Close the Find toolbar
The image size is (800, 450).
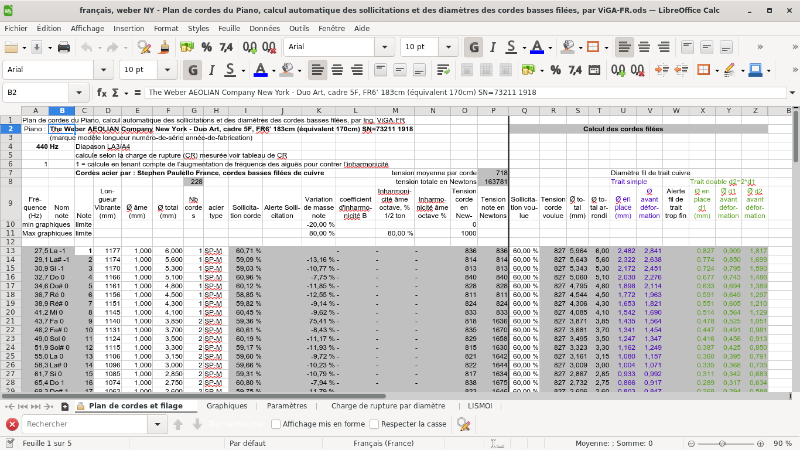point(11,424)
